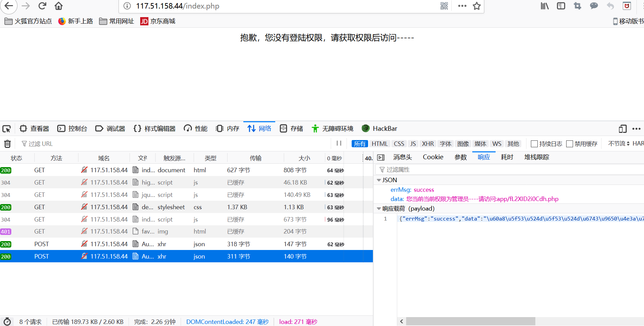
Task: Pause recording of network traffic
Action: click(339, 143)
